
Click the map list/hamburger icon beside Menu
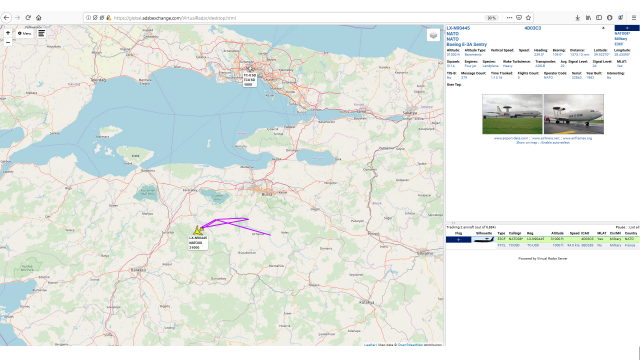coord(41,33)
